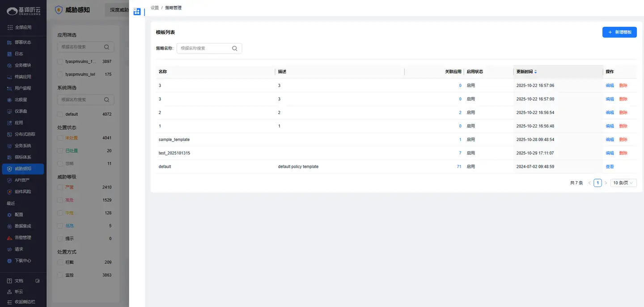The width and height of the screenshot is (644, 307).
Task: Enable the 拦截 disposal method checkbox
Action: [60, 262]
